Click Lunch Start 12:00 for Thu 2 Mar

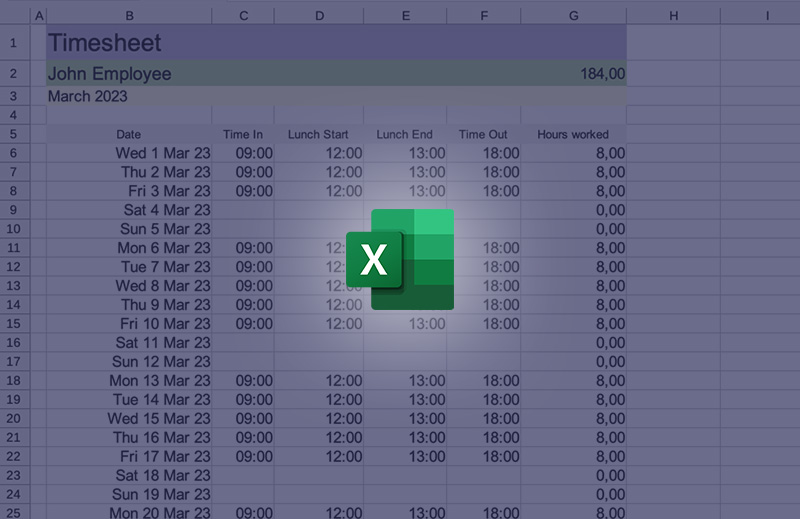[x=319, y=172]
